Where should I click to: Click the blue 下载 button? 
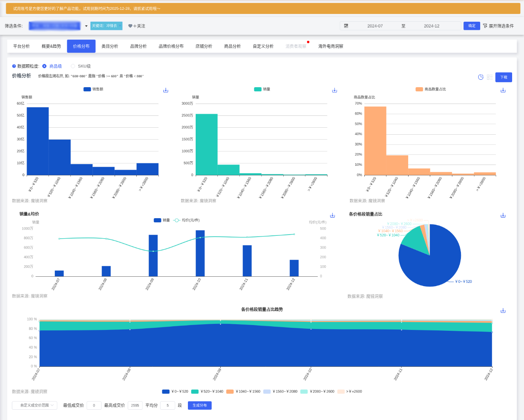tap(504, 77)
